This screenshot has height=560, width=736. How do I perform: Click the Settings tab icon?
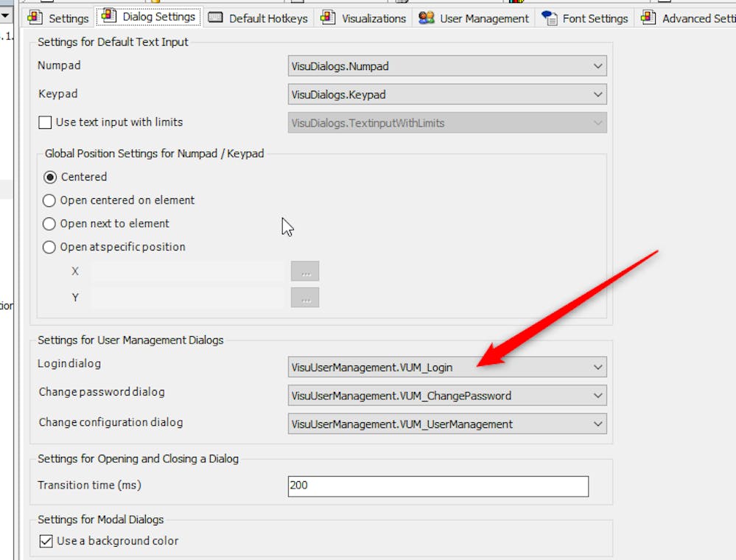pyautogui.click(x=35, y=18)
